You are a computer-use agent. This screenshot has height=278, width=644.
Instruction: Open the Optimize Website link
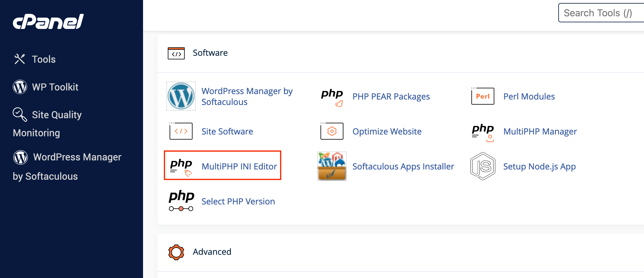(x=387, y=131)
